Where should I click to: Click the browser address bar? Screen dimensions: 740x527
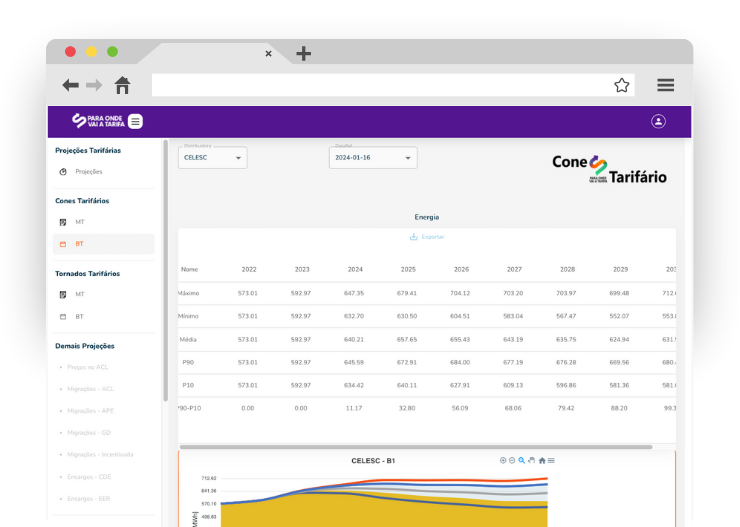point(380,85)
